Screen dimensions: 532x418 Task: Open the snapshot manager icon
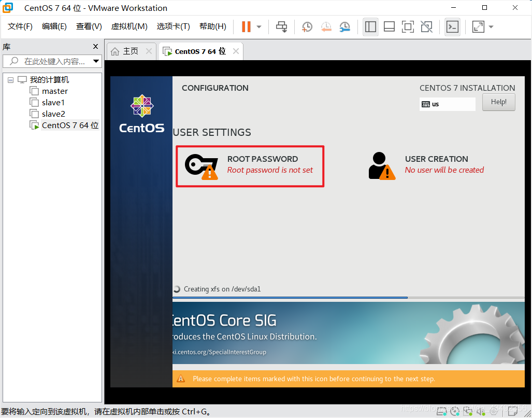(x=344, y=26)
